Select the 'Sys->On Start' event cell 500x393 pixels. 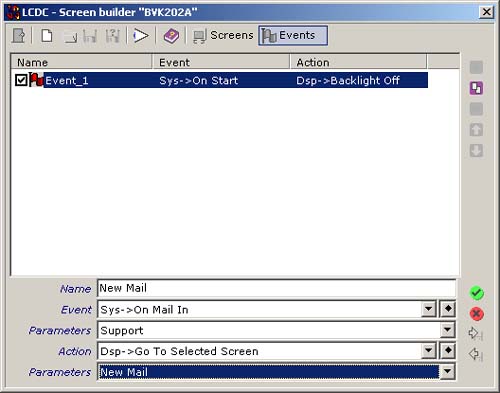tap(198, 80)
